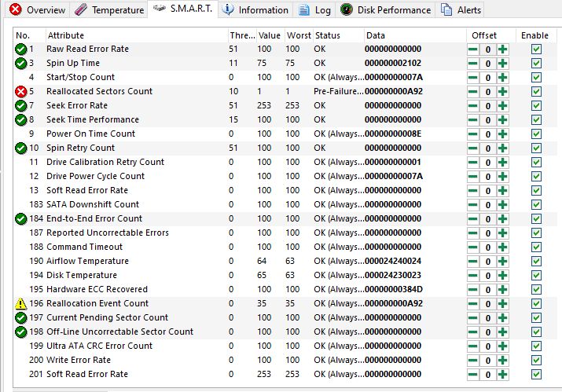Open the Disk Performance tab
The image size is (562, 392).
coord(386,10)
